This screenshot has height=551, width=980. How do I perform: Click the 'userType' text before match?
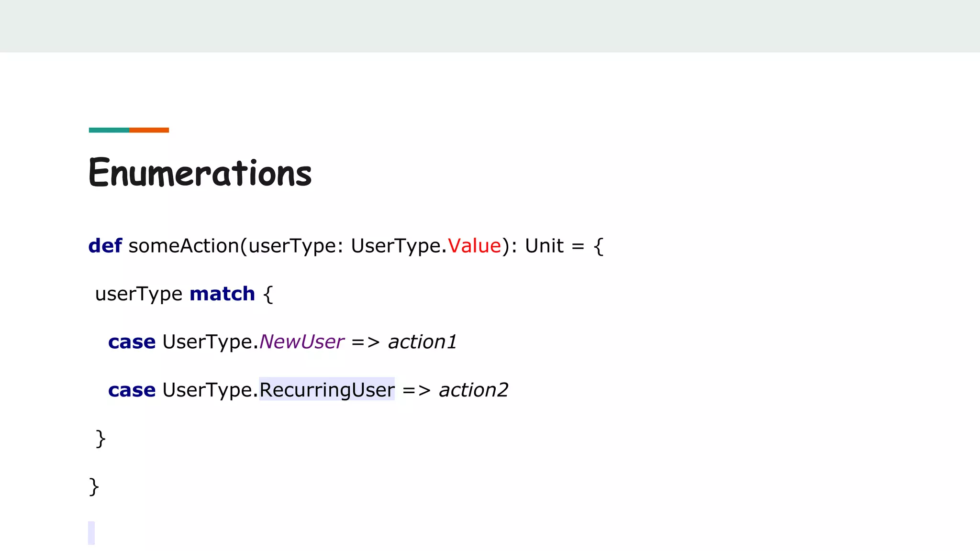point(139,294)
